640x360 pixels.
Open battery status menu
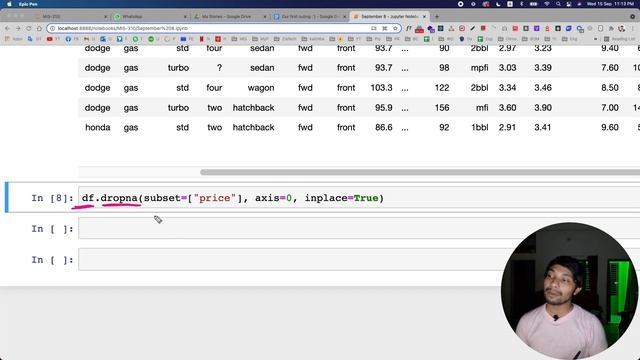533,4
